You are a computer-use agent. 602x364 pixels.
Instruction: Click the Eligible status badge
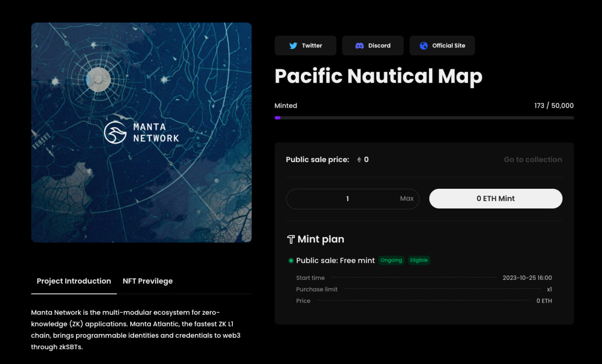coord(419,260)
